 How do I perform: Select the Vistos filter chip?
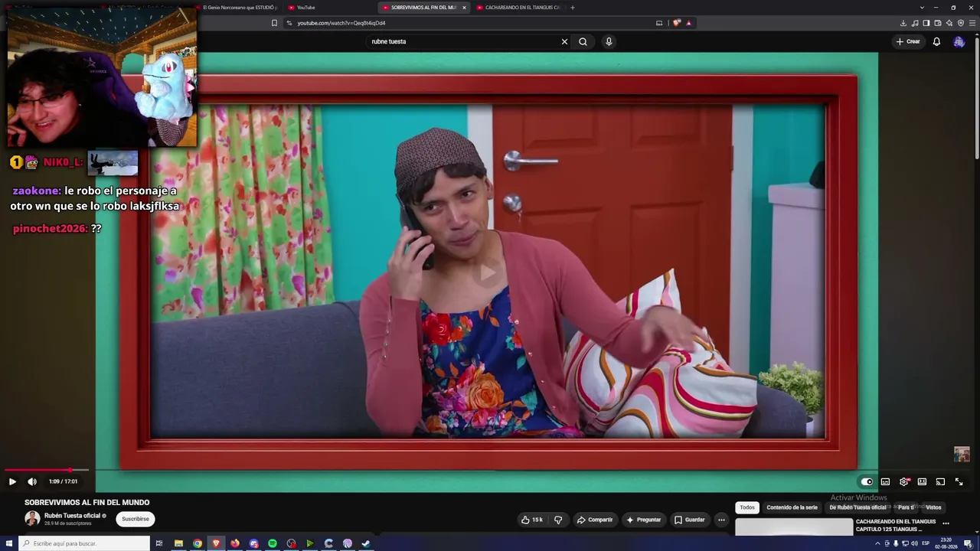point(933,507)
